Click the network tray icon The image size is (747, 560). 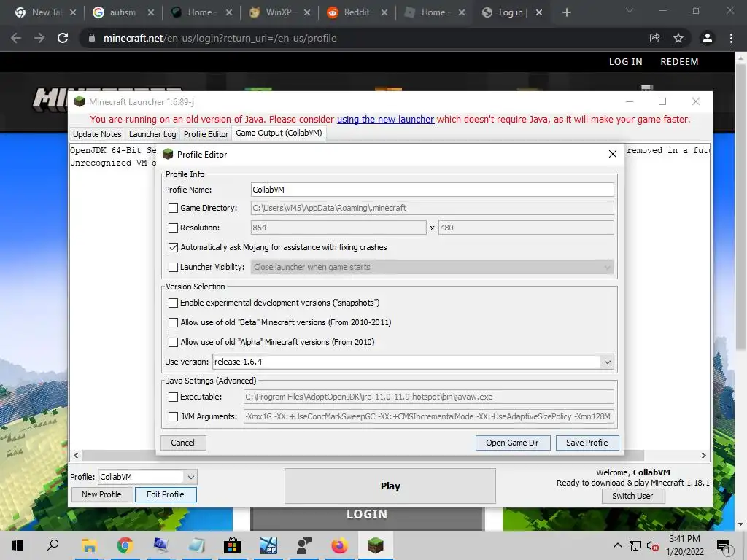635,545
